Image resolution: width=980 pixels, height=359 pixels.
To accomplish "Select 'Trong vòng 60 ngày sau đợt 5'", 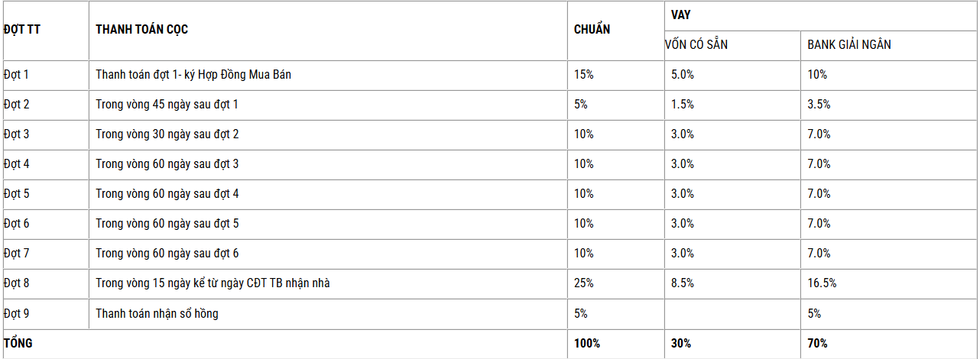I will pyautogui.click(x=167, y=224).
